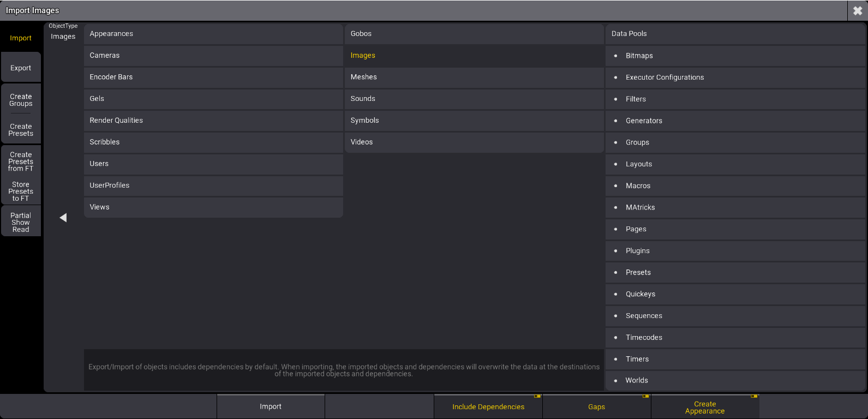The height and width of the screenshot is (419, 868).
Task: Choose Sequences in Data Pools
Action: (x=735, y=316)
